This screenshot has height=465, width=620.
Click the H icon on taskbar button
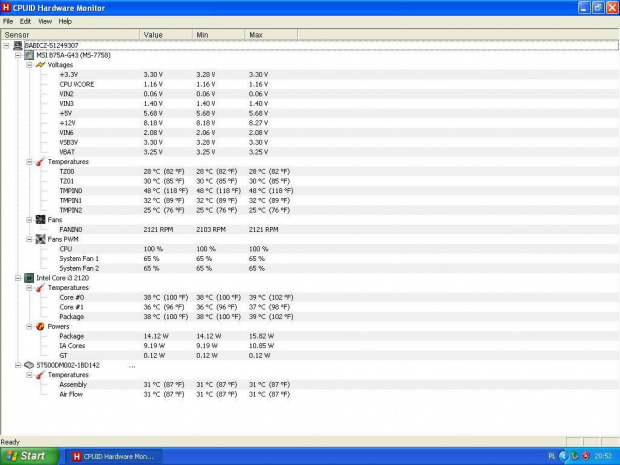point(77,456)
